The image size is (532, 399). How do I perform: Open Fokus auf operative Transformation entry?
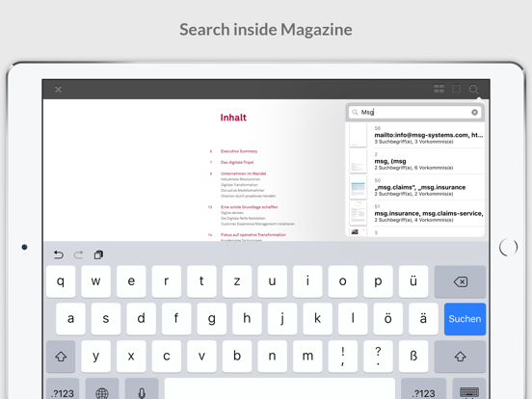tap(253, 235)
